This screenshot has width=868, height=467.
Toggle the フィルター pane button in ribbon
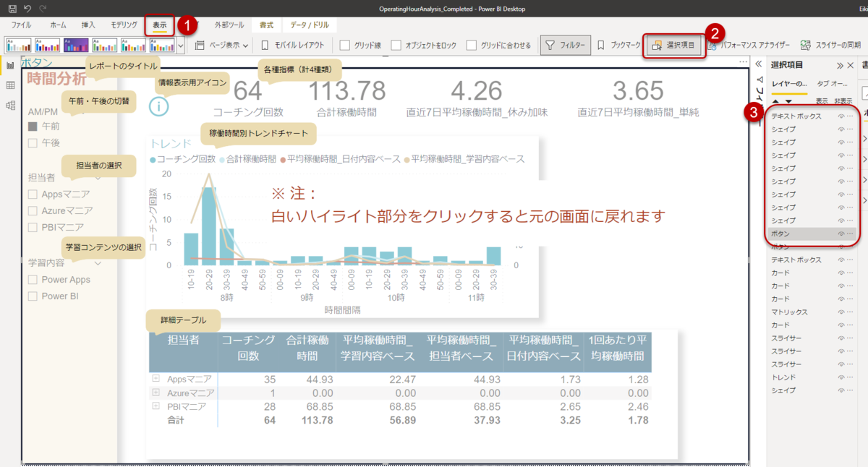[x=566, y=45]
